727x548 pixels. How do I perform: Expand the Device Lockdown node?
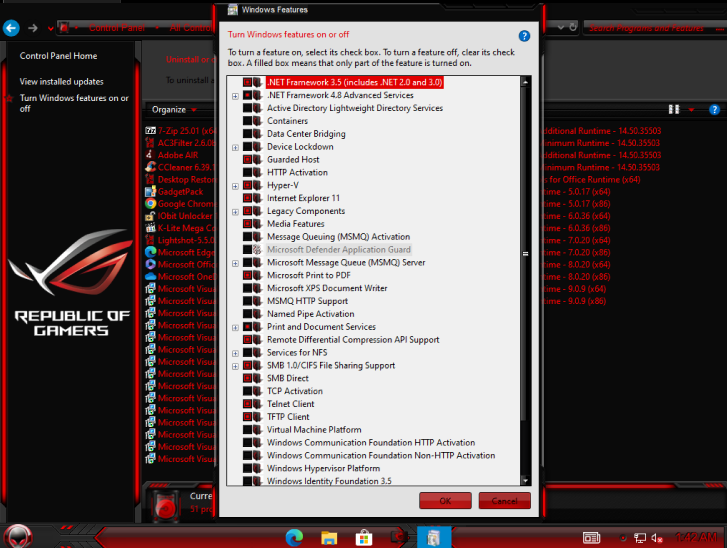tap(235, 147)
